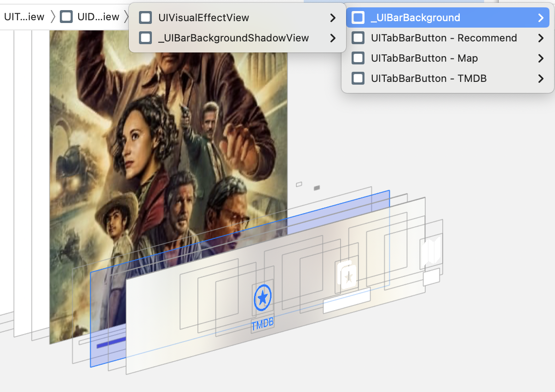555x392 pixels.
Task: Click the view icon beside UITabBarButton - Map
Action: point(358,58)
